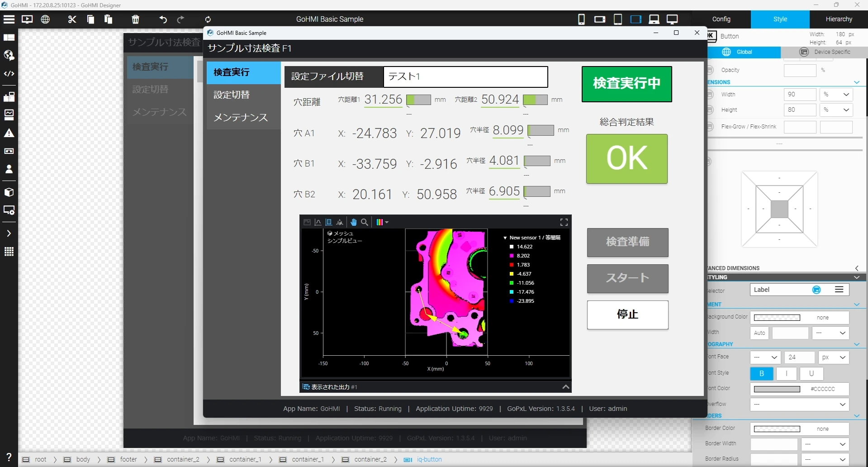Click the scissors cut icon in toolbar
The height and width of the screenshot is (467, 868).
tap(72, 19)
